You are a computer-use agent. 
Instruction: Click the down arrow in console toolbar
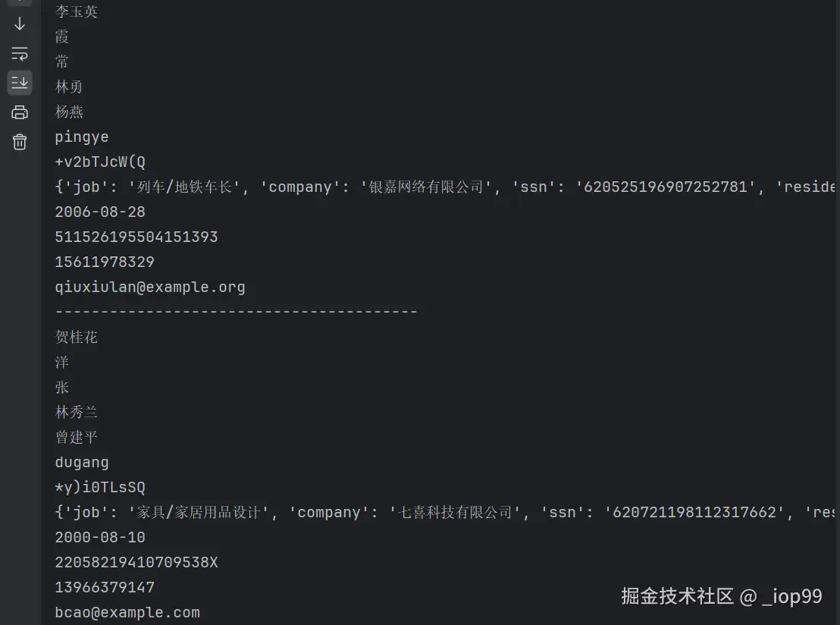20,24
